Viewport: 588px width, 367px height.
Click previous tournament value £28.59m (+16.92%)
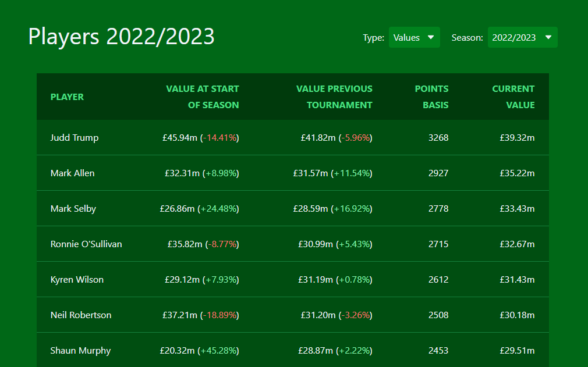point(332,209)
